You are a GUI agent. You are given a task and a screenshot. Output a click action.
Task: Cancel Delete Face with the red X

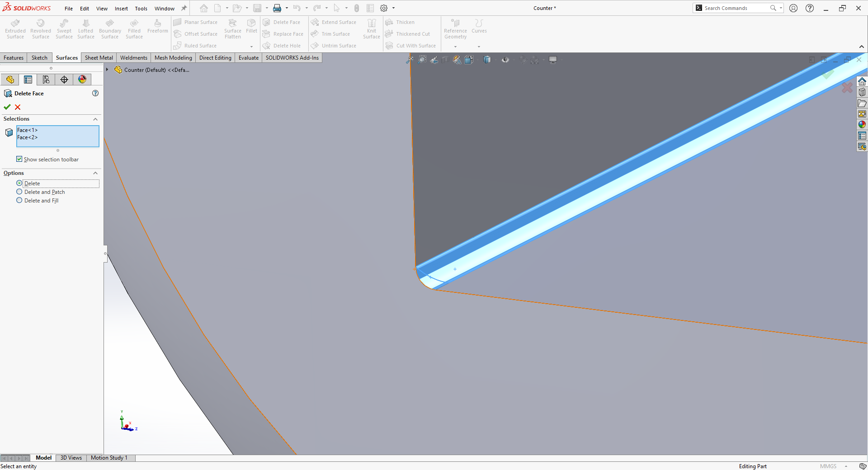[x=18, y=107]
